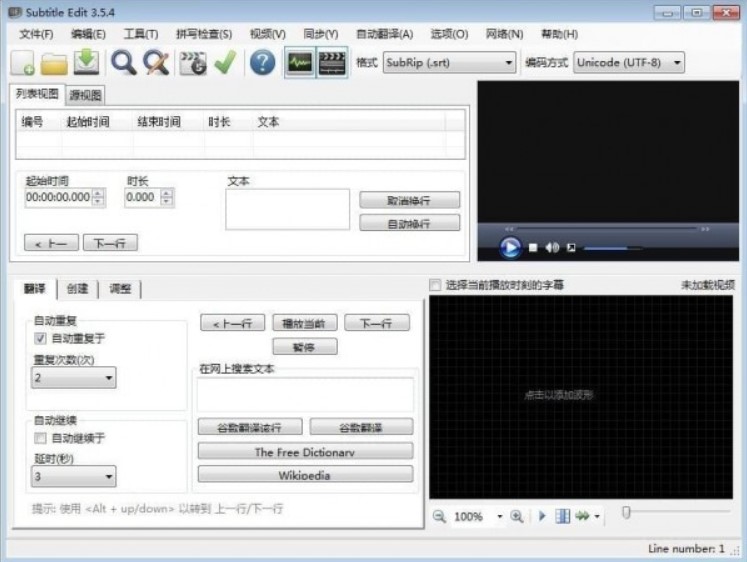Open a subtitle file with folder icon
The image size is (747, 562).
tap(54, 63)
